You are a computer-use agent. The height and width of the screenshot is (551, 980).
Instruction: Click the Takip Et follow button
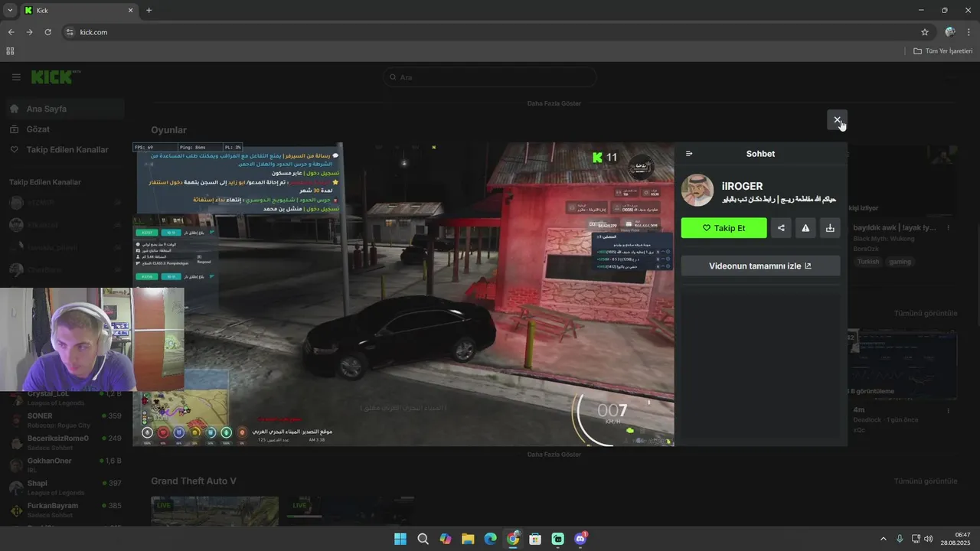724,228
